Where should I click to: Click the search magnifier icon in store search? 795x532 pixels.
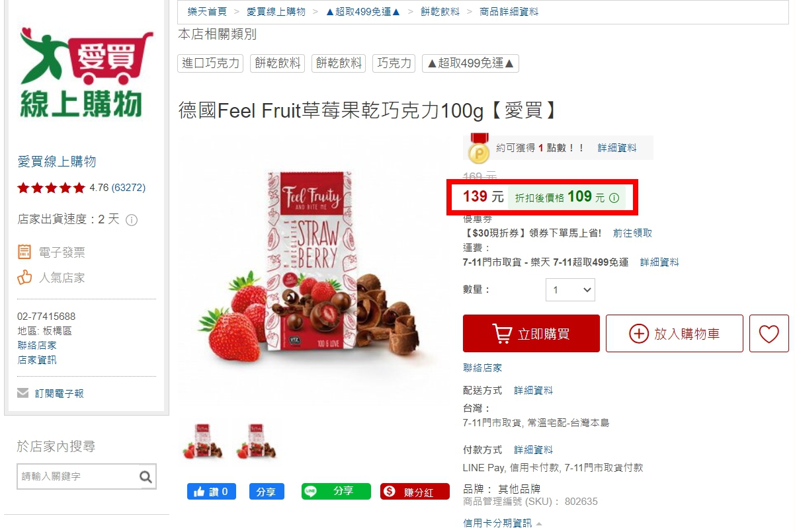pyautogui.click(x=146, y=476)
